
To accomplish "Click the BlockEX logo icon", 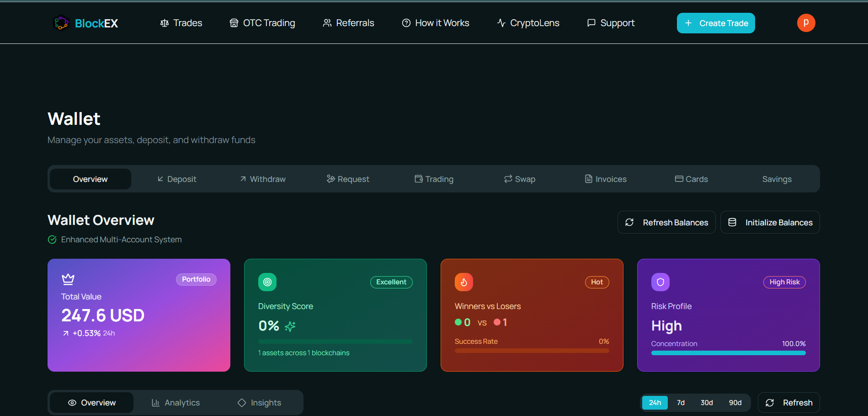I will pos(61,23).
